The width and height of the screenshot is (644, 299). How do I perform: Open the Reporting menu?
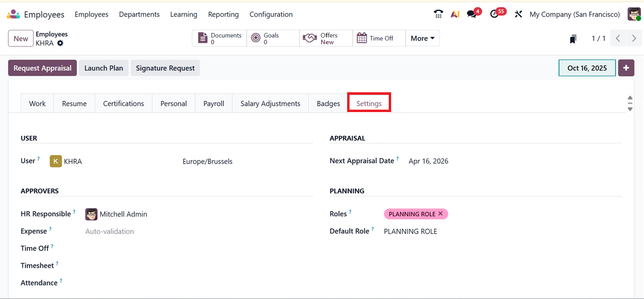223,14
